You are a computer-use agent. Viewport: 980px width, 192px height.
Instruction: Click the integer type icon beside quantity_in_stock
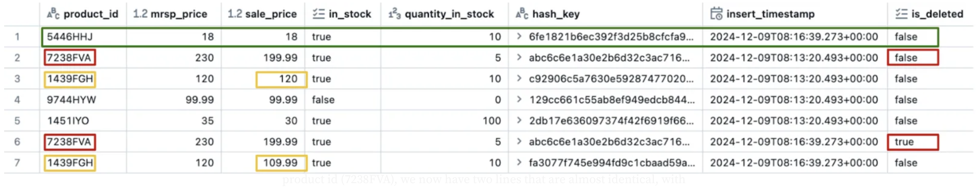pyautogui.click(x=394, y=14)
